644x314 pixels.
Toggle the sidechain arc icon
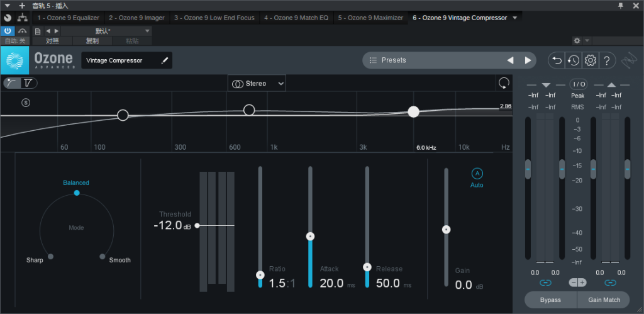(22, 31)
